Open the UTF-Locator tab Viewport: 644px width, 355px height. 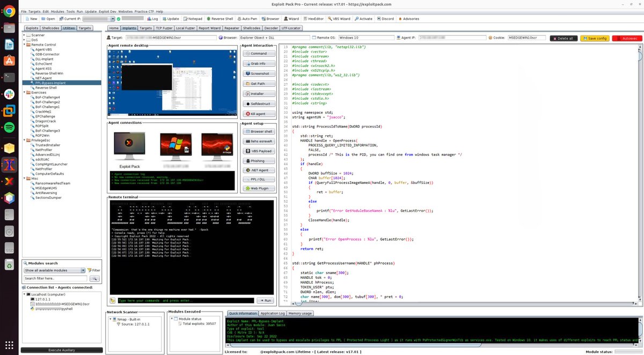[291, 28]
